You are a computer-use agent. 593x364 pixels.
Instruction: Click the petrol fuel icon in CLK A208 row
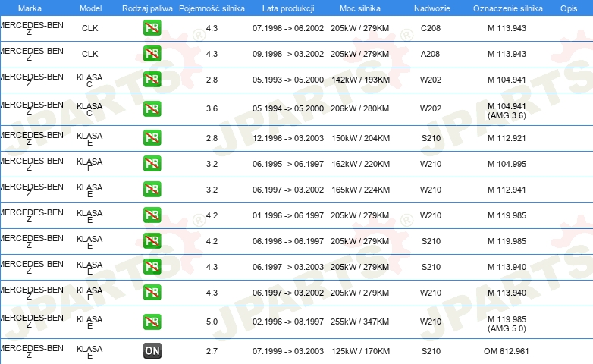152,54
